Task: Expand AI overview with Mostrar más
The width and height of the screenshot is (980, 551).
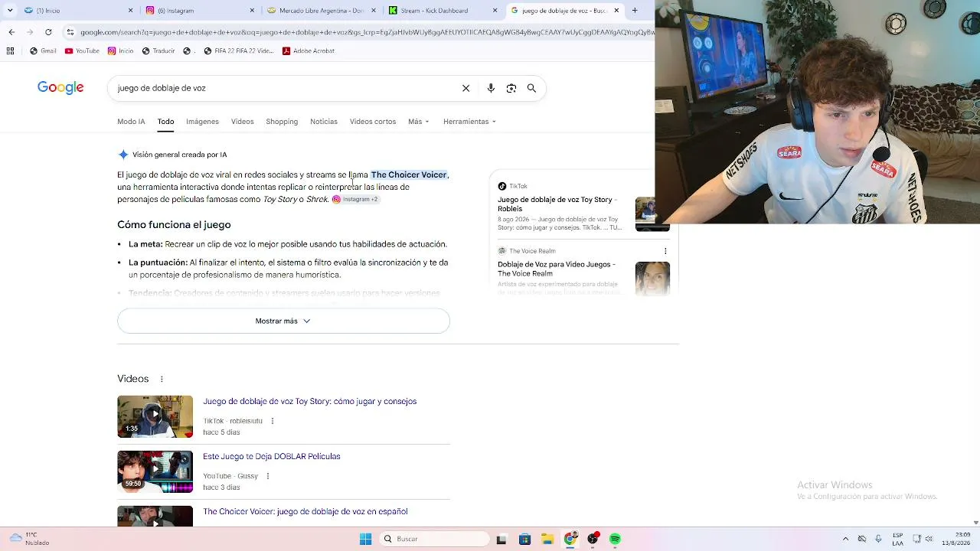Action: point(283,321)
